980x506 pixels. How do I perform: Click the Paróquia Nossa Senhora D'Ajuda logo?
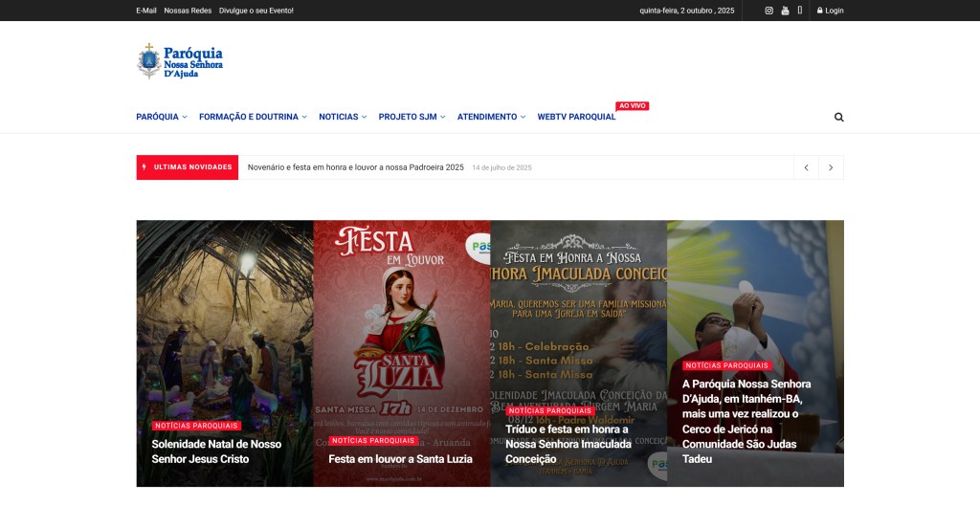coord(180,60)
